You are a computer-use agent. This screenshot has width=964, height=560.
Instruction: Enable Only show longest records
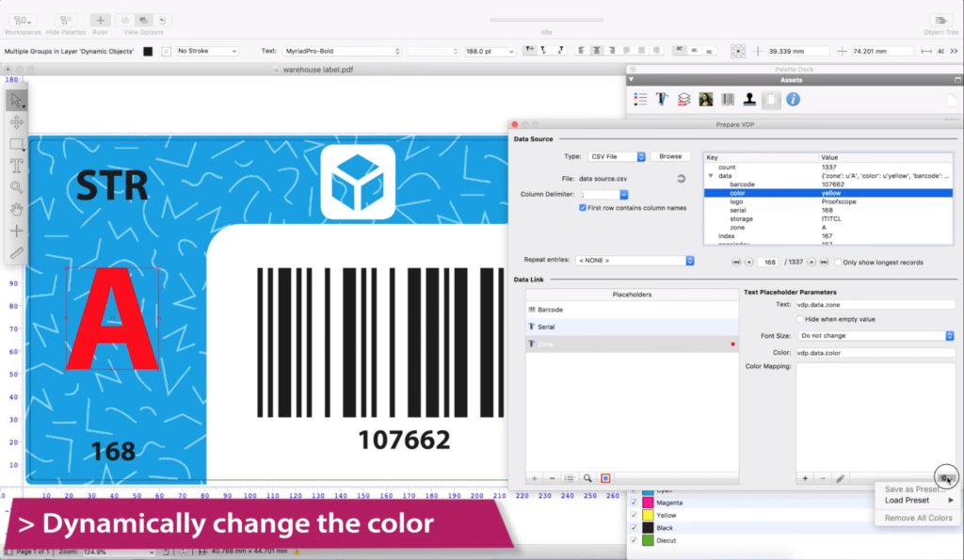[837, 263]
